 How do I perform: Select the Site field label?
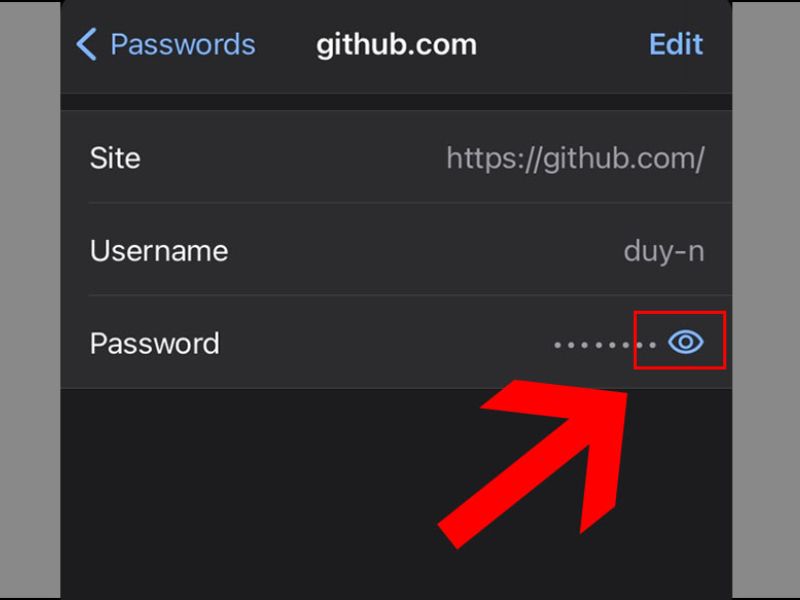(115, 158)
